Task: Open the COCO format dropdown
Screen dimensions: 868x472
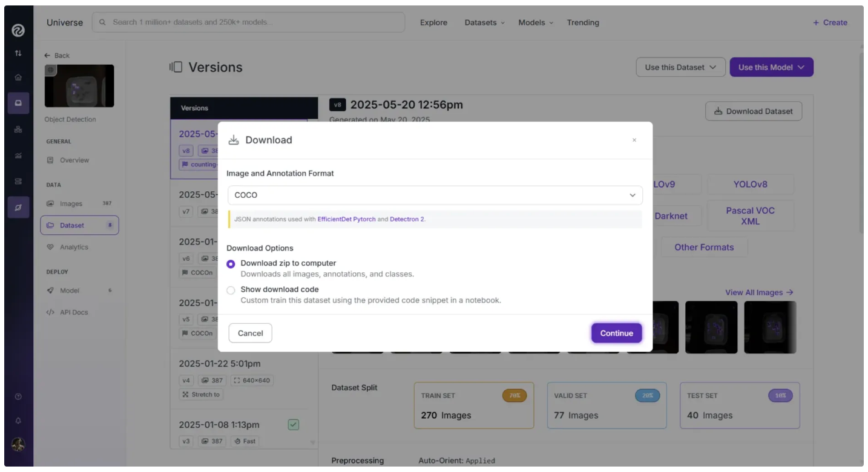Action: [x=435, y=195]
